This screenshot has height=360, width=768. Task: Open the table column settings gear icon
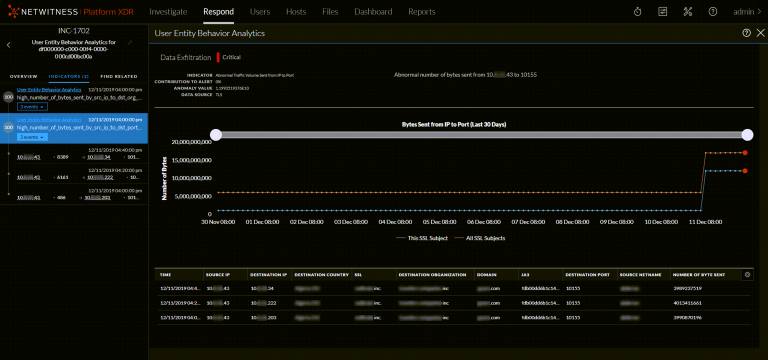747,275
